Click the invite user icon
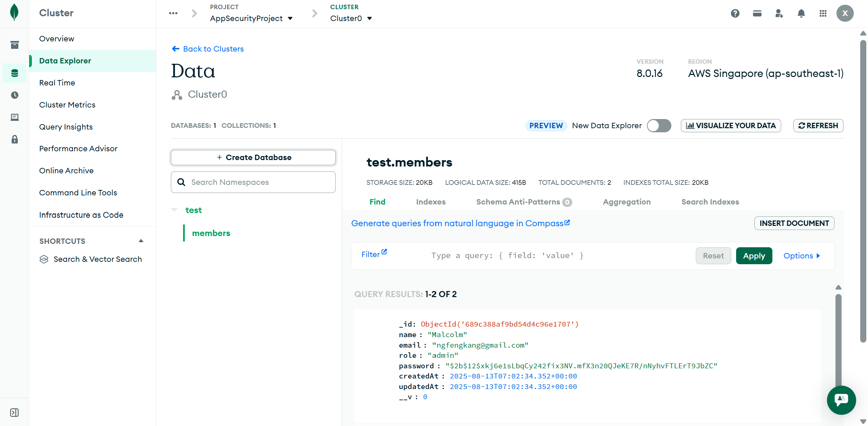 pyautogui.click(x=779, y=13)
